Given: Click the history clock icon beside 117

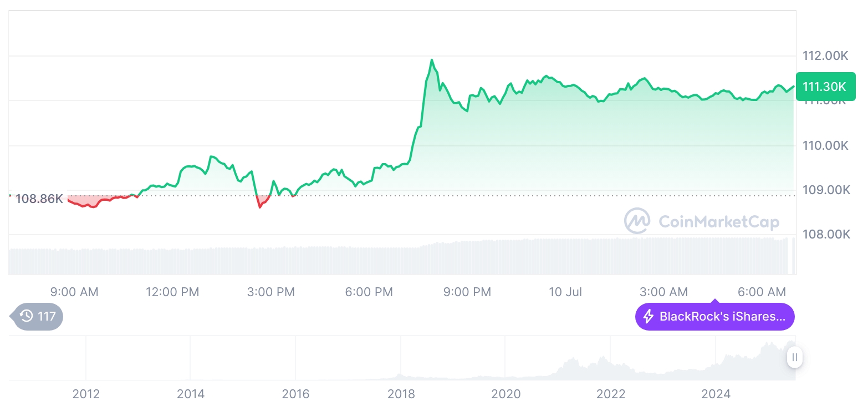Looking at the screenshot, I should (27, 317).
